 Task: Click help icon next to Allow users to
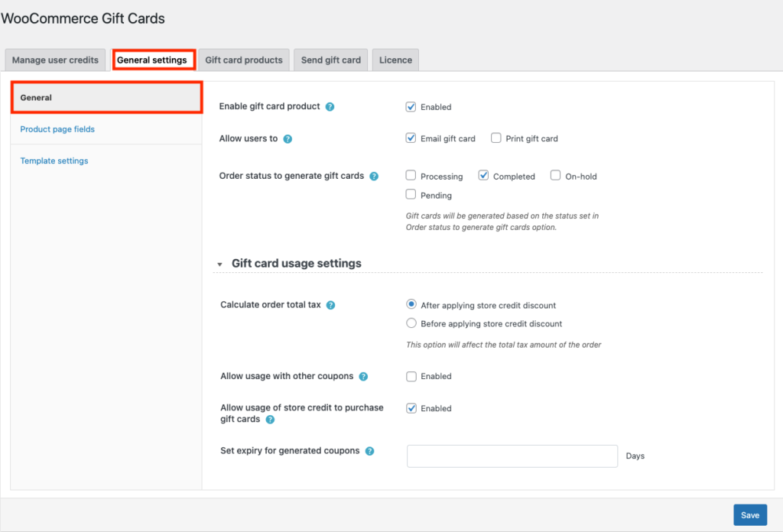(288, 139)
